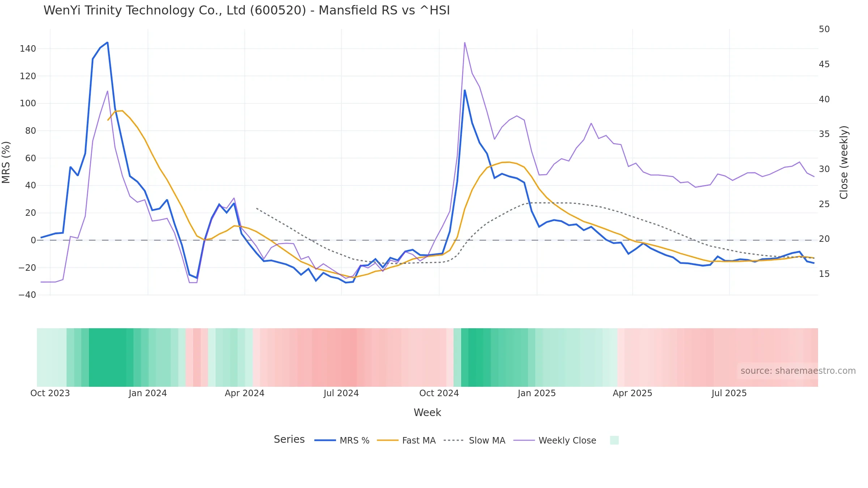Click the 25 tick on Close axis

point(824,204)
